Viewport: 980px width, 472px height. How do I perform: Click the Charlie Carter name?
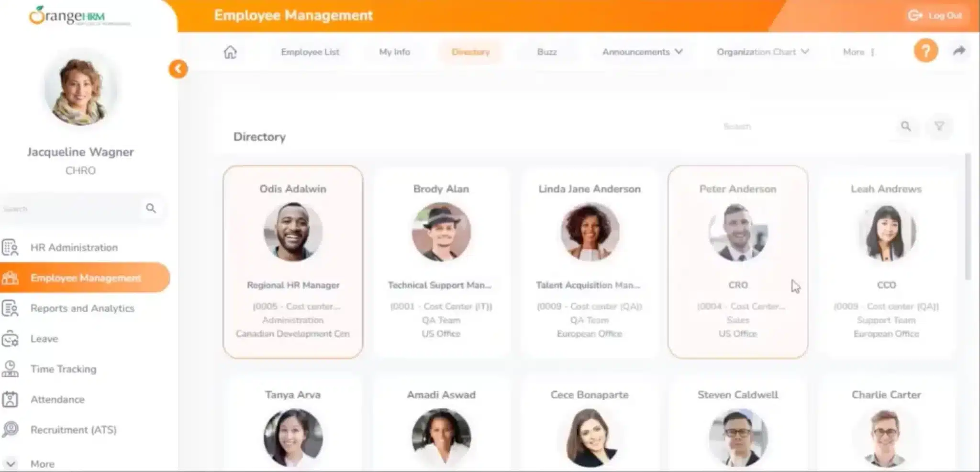click(886, 394)
